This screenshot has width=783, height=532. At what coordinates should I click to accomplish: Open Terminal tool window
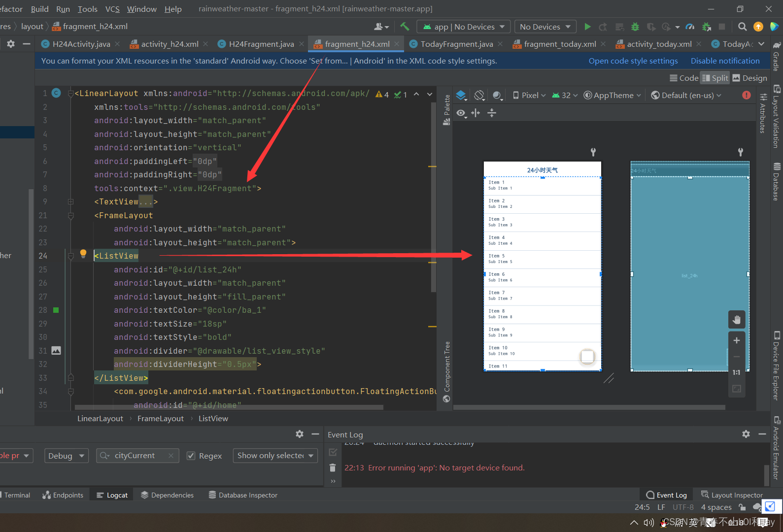click(15, 495)
